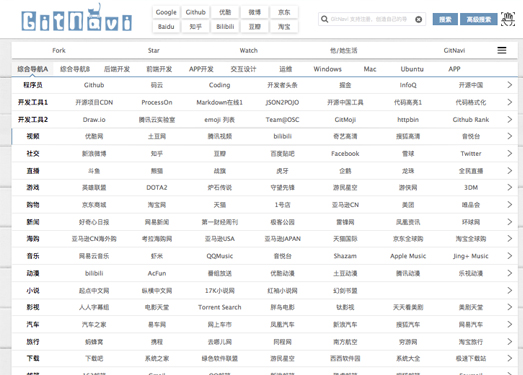Open the Bilibili quick link button at top
Screen dimensions: 523x375
pos(225,26)
